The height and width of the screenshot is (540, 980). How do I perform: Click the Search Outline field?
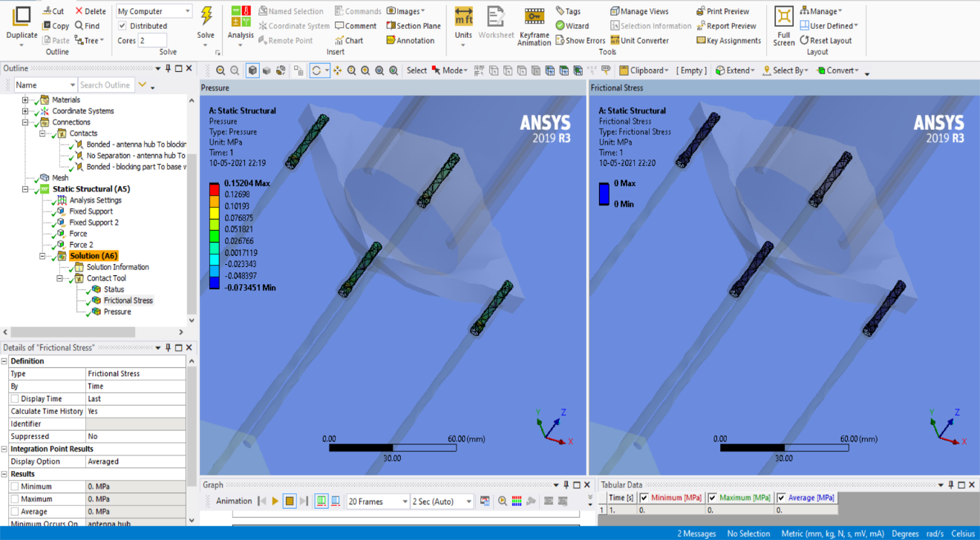[106, 85]
